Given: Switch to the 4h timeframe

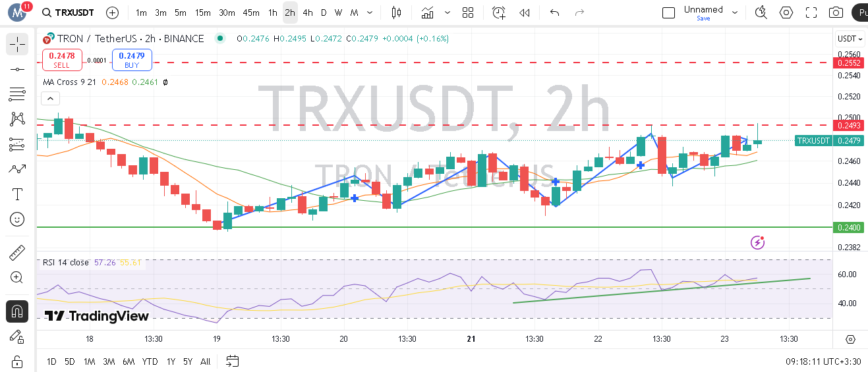Looking at the screenshot, I should [x=308, y=13].
